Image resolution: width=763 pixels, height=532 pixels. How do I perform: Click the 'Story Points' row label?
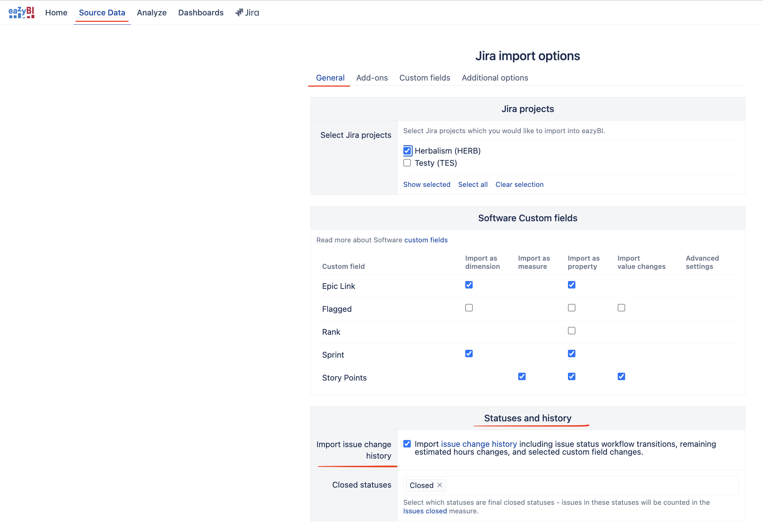pos(344,378)
